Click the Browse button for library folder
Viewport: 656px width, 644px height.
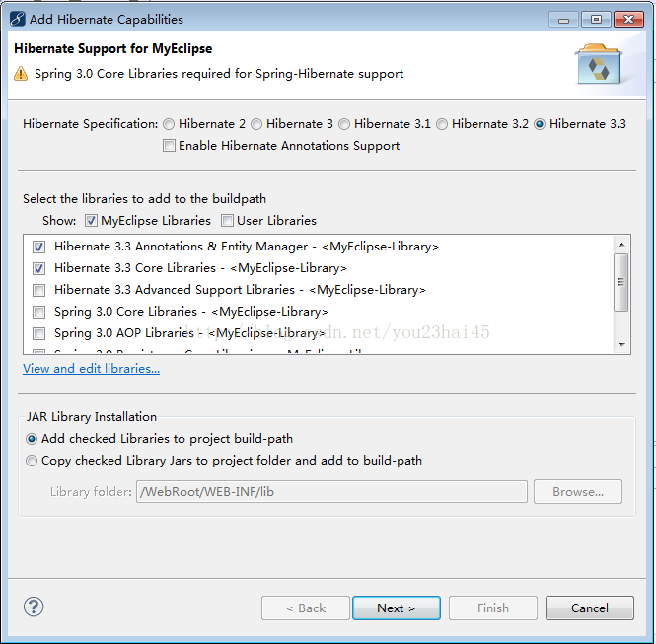click(578, 492)
